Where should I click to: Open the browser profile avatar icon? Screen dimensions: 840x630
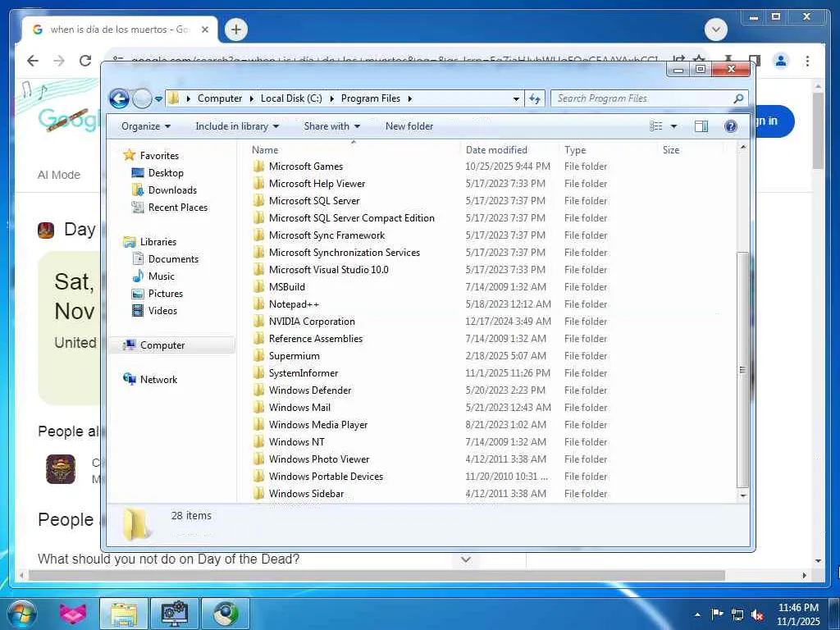point(781,61)
